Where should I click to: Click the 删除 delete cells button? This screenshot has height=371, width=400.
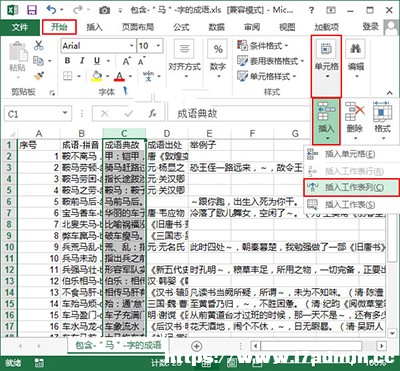coord(354,121)
